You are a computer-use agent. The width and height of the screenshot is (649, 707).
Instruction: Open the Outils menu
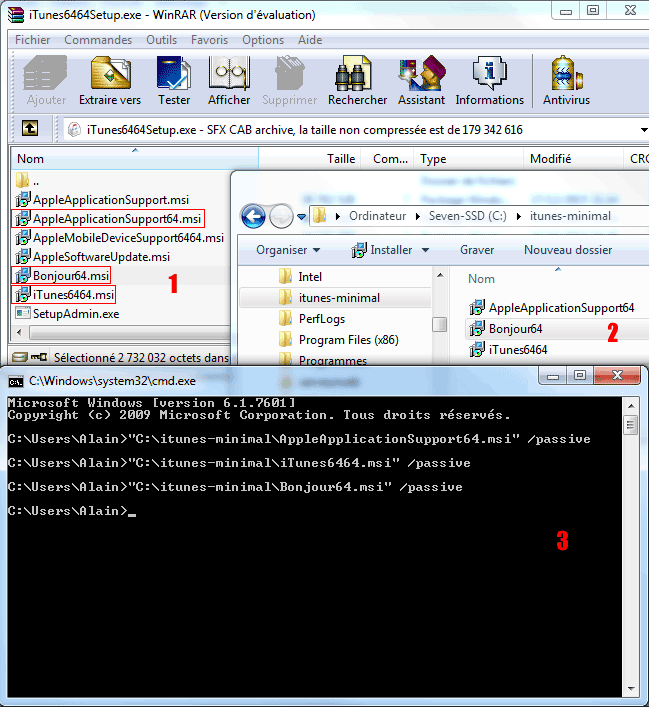(x=161, y=40)
